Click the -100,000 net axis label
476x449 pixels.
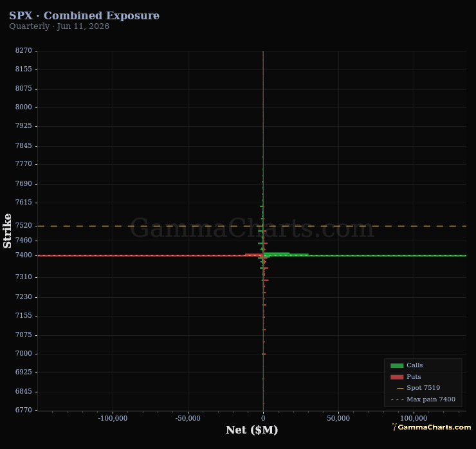click(113, 419)
